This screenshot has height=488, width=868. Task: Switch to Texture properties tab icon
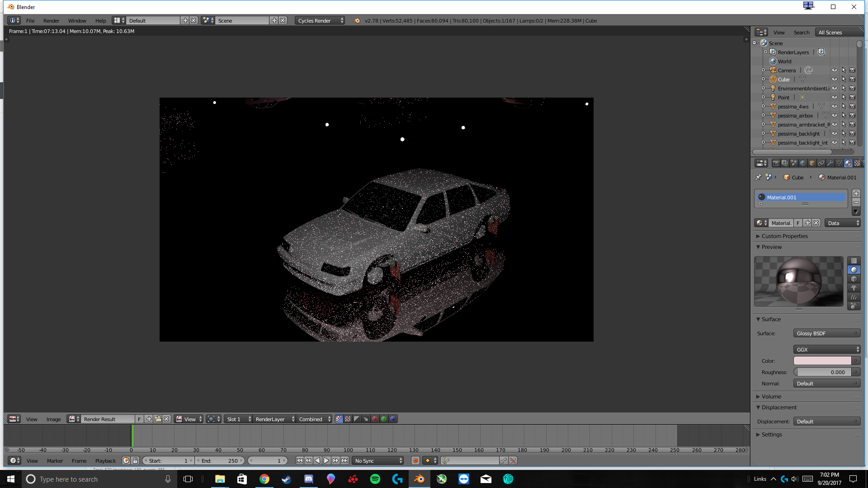857,163
